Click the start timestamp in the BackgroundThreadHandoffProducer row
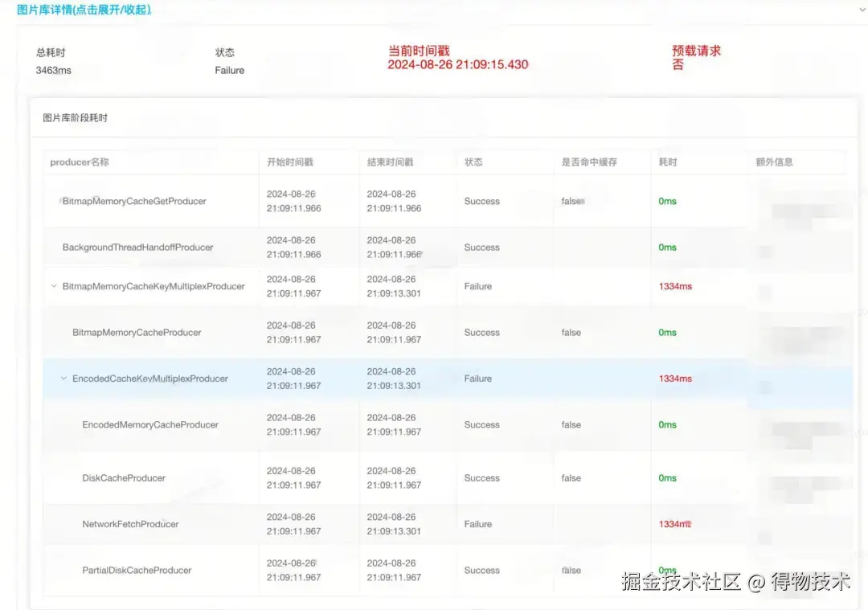 tap(293, 248)
